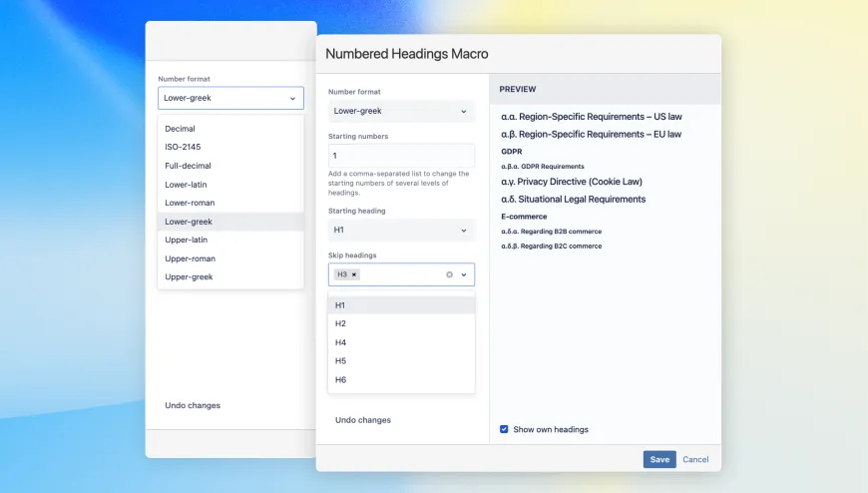This screenshot has width=868, height=493.
Task: Open the Starting heading H1 dropdown
Action: click(x=401, y=231)
